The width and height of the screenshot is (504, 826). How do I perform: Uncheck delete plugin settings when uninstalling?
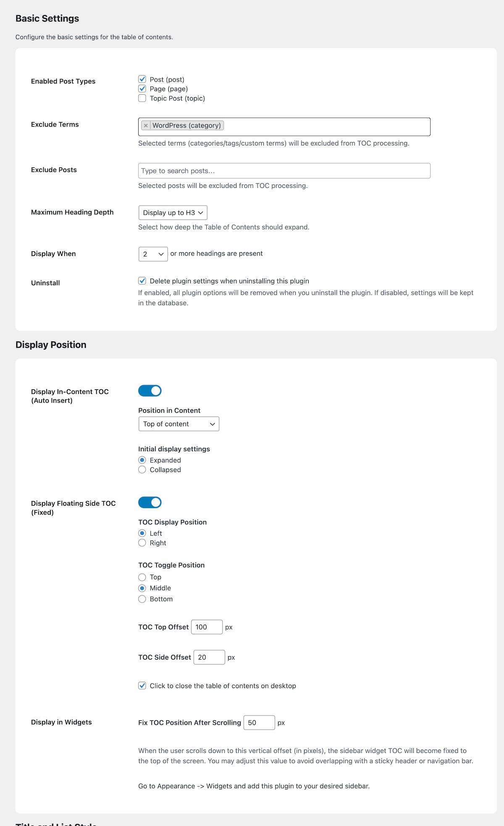coord(142,281)
